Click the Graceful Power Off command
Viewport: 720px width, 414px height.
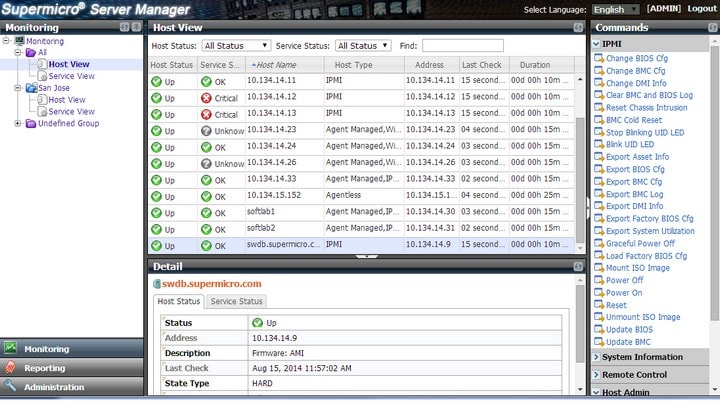639,243
